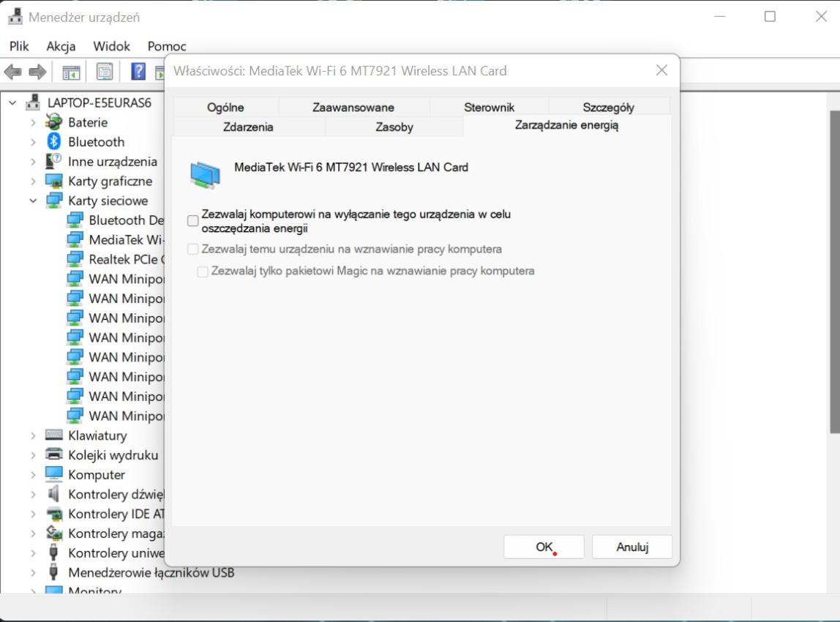
Task: Click the vertical scrollbar on the right
Action: click(834, 271)
